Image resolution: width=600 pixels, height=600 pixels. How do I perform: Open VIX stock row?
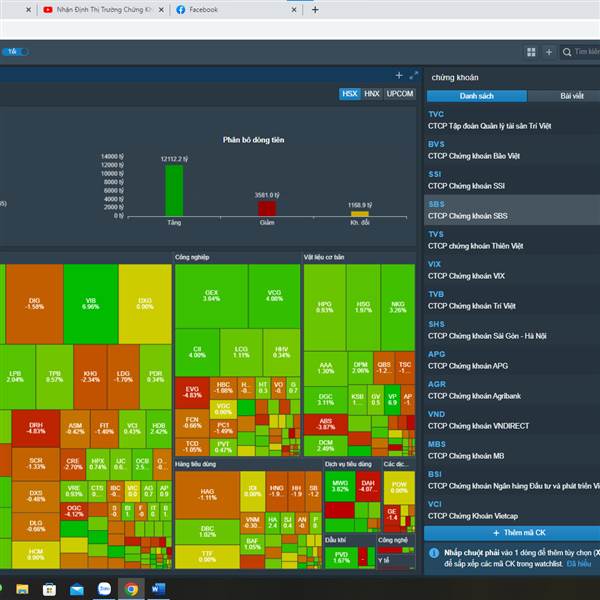point(512,270)
